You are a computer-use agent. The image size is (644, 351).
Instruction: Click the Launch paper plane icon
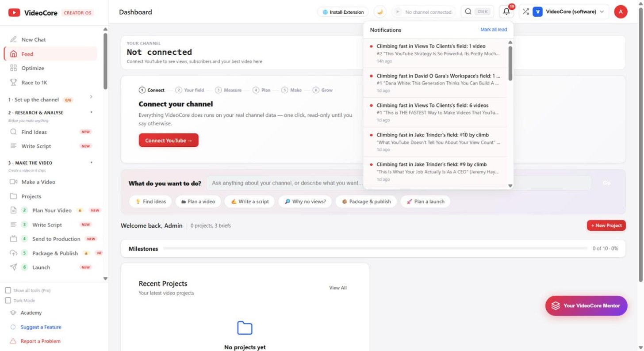tap(13, 267)
